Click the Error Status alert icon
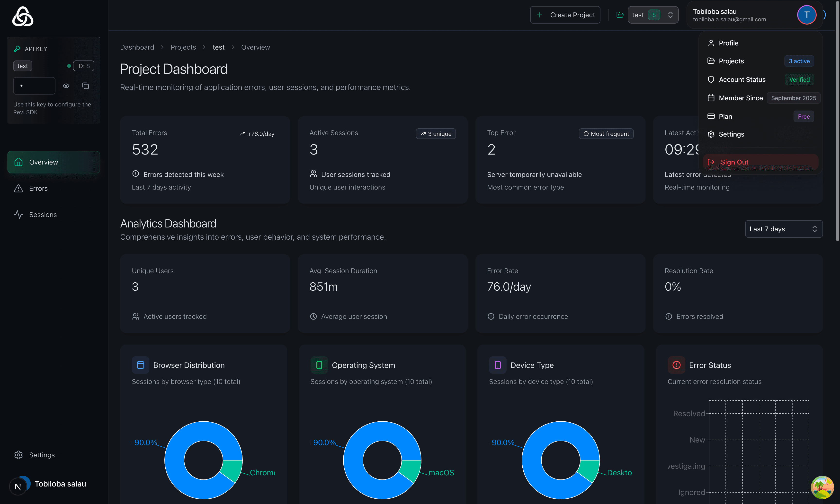The width and height of the screenshot is (840, 504). tap(676, 365)
